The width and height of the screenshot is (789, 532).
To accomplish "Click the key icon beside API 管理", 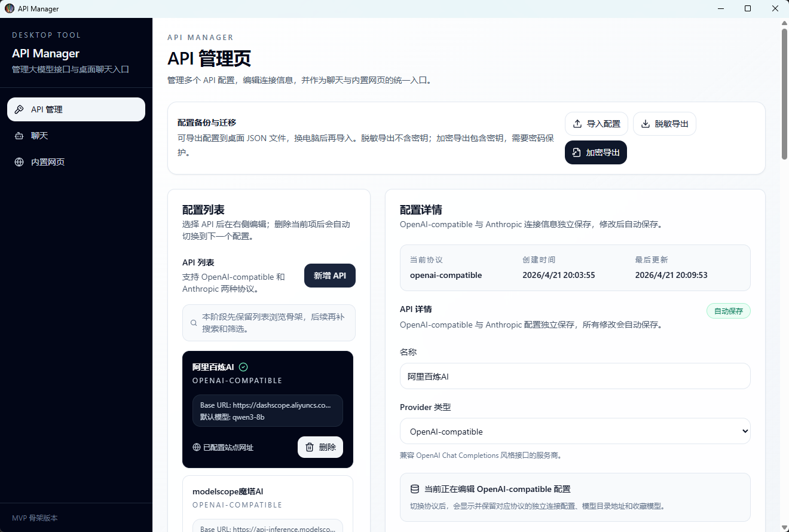I will [19, 109].
